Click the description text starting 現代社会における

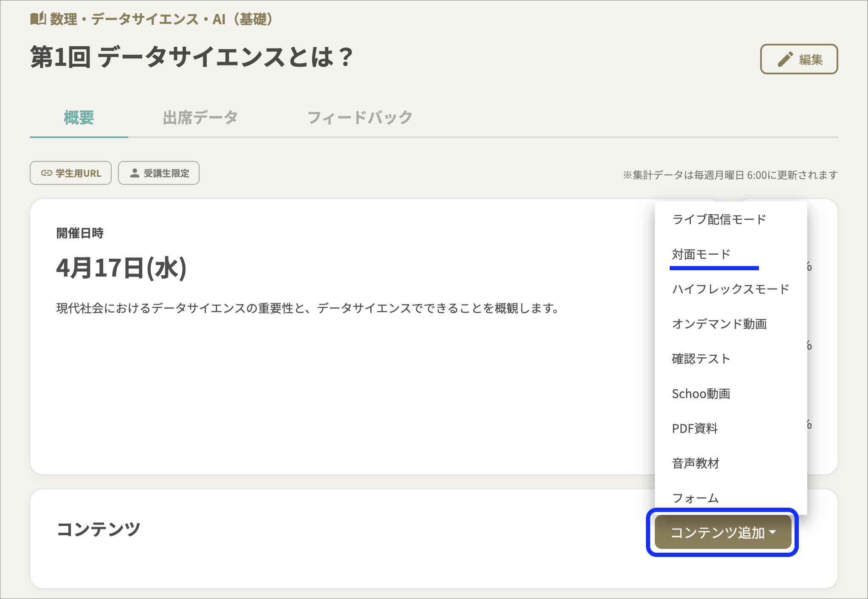coord(308,308)
